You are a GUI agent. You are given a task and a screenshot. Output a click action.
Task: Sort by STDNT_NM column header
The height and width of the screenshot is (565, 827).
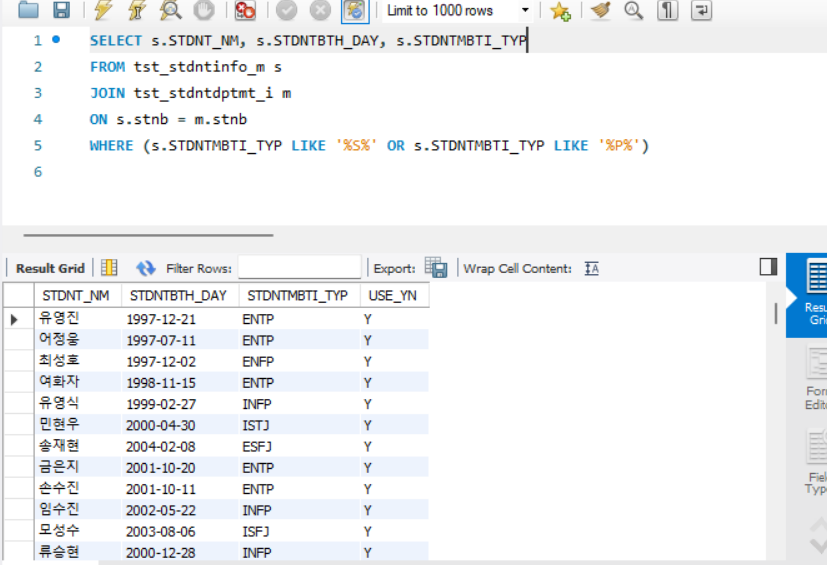pyautogui.click(x=78, y=295)
